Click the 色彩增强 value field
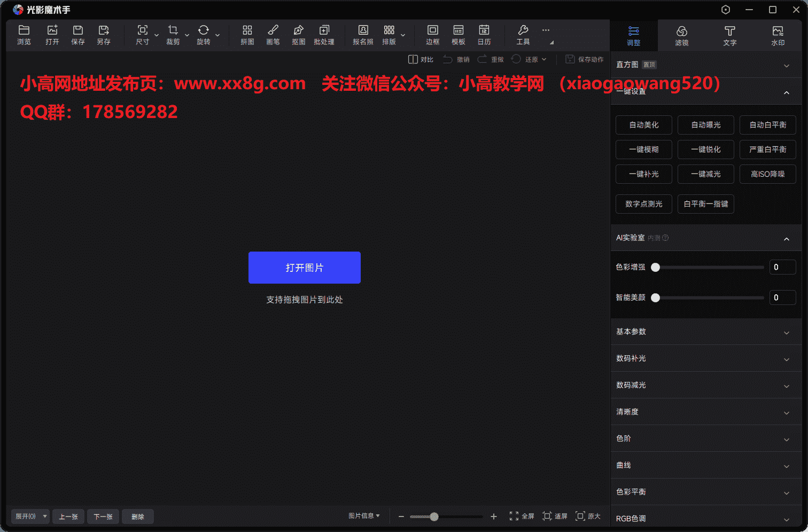The width and height of the screenshot is (808, 532). (x=783, y=267)
